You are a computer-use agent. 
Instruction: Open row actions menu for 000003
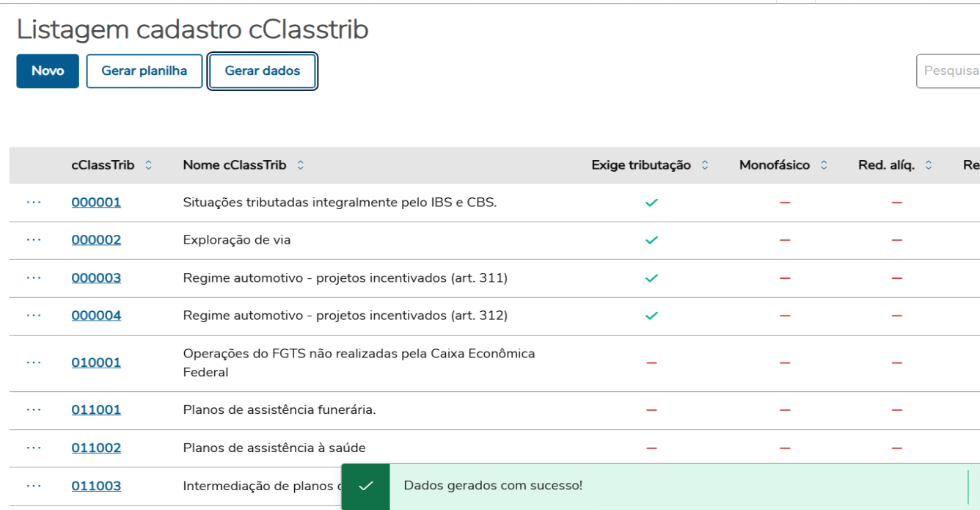pyautogui.click(x=34, y=278)
